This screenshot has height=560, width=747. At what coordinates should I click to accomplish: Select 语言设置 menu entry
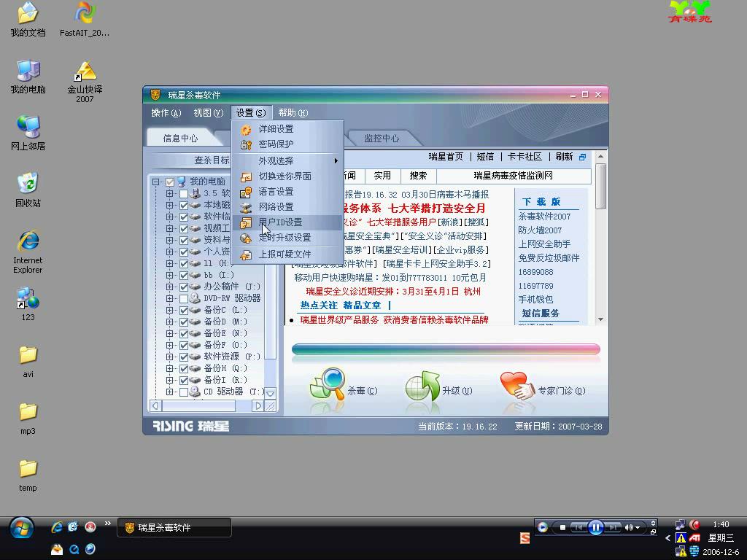pyautogui.click(x=287, y=192)
